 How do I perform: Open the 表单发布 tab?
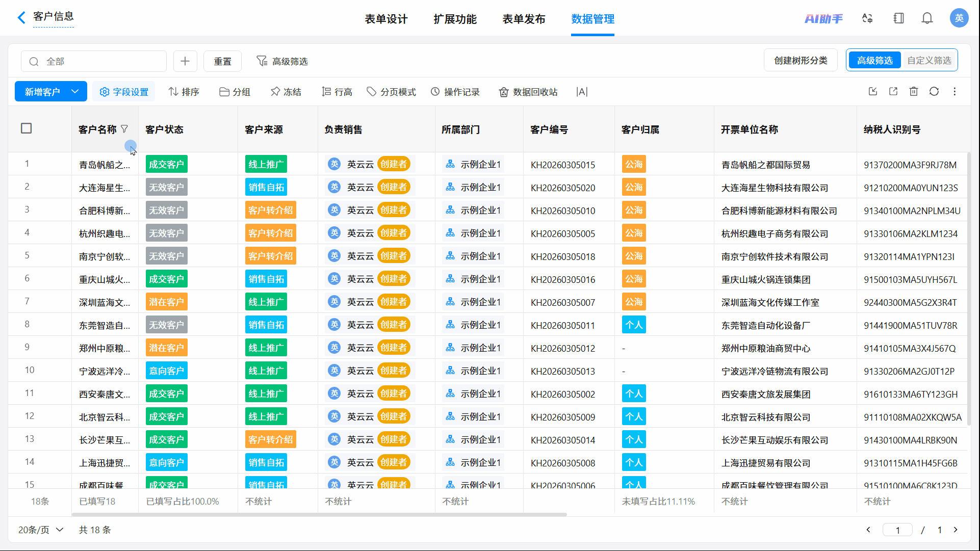[524, 19]
